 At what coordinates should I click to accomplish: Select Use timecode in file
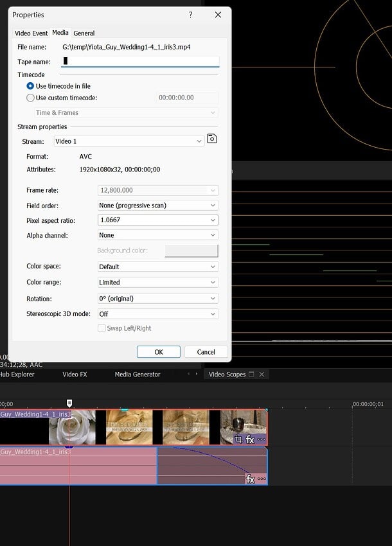(x=30, y=86)
